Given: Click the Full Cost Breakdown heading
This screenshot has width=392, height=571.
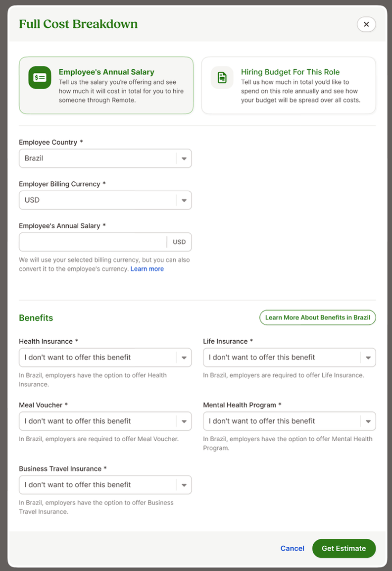Looking at the screenshot, I should (78, 24).
